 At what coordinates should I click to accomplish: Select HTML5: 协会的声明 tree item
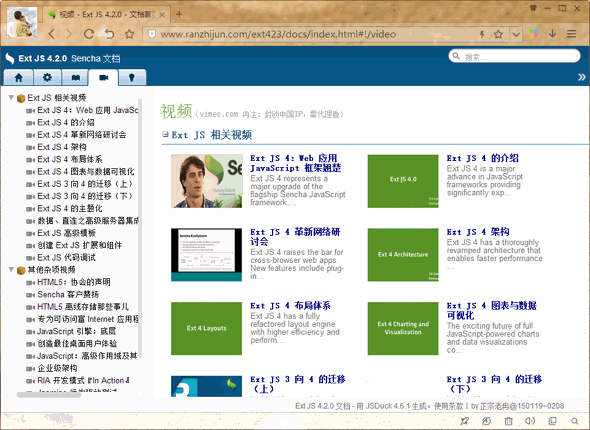click(x=74, y=282)
